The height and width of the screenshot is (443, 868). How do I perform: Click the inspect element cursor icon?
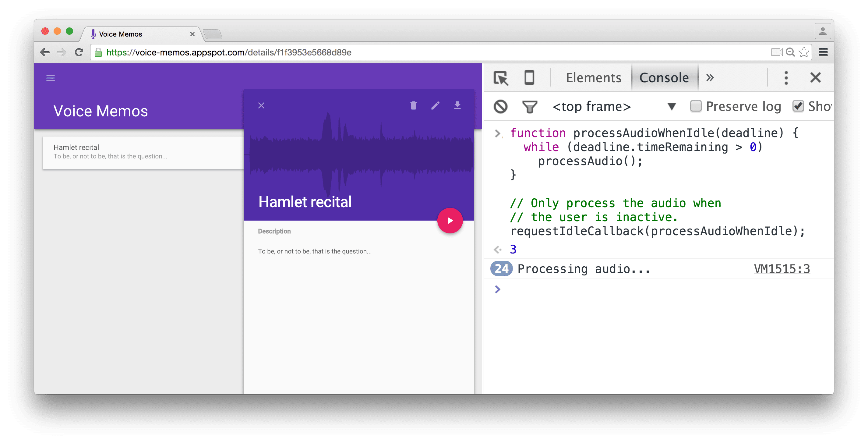[500, 79]
